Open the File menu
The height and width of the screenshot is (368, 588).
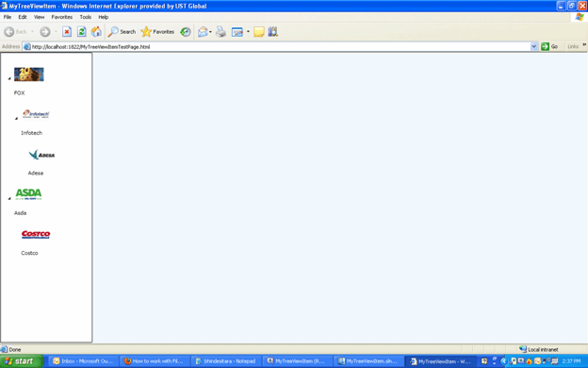(8, 17)
